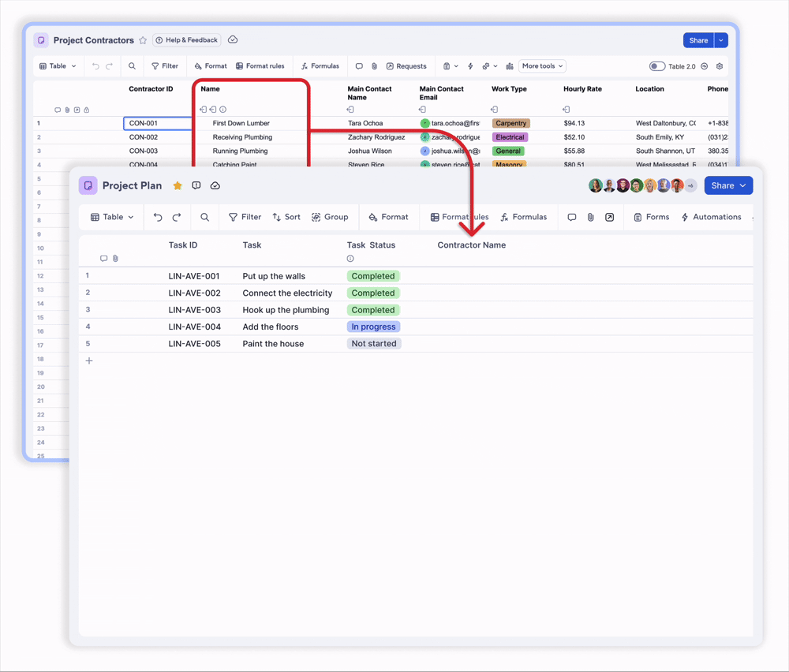The width and height of the screenshot is (789, 672).
Task: Select the Sort tool in Project Plan
Action: (286, 217)
